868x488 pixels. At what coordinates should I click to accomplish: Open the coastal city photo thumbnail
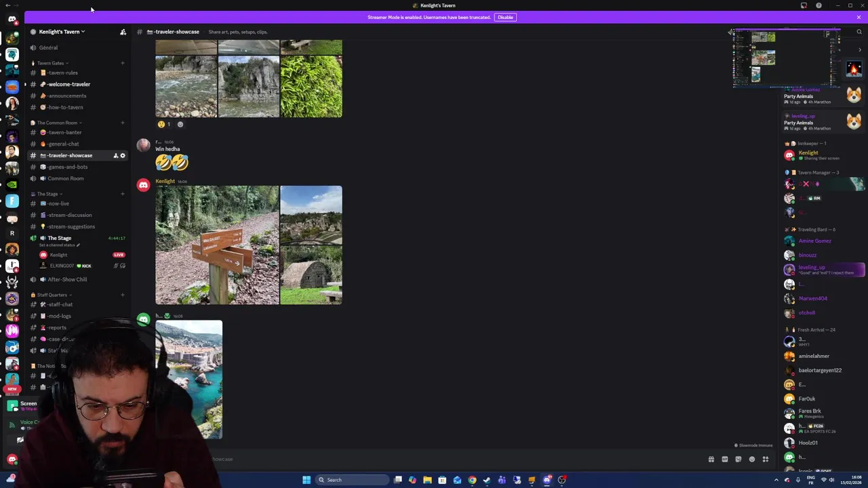[x=189, y=380]
